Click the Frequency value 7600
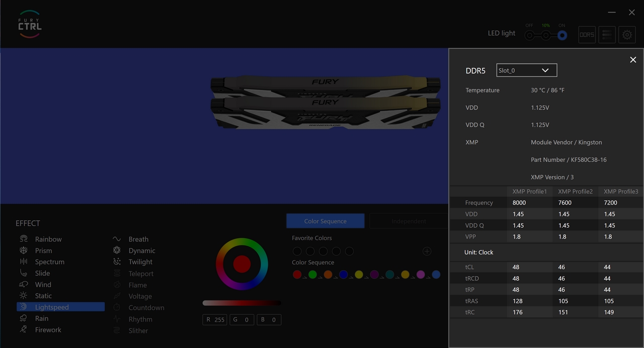The width and height of the screenshot is (644, 348). point(565,203)
